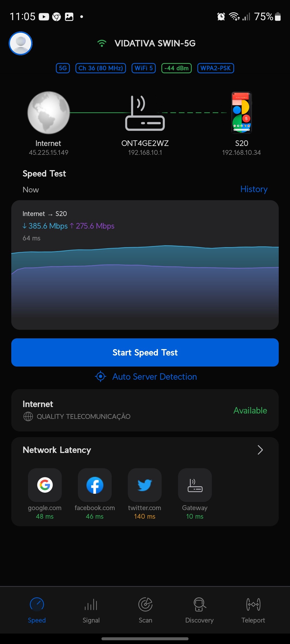
Task: Open the user profile avatar
Action: tap(21, 43)
